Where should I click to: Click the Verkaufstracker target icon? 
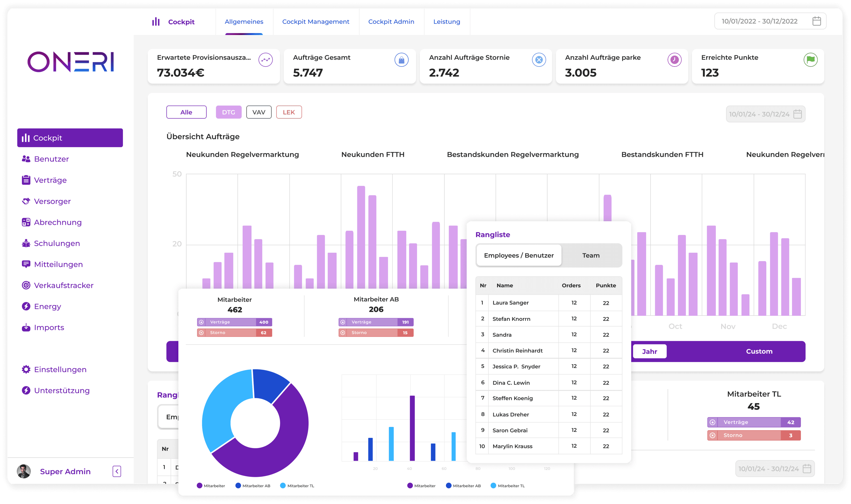[26, 285]
